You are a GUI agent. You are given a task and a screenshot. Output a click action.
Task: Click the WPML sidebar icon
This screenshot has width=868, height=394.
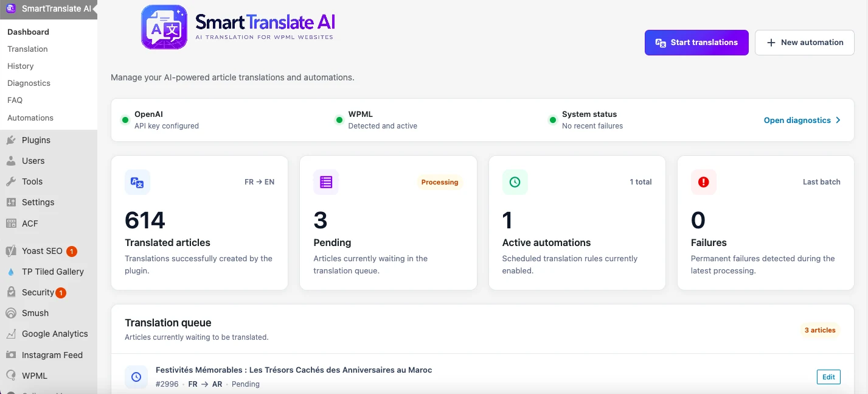(10, 376)
